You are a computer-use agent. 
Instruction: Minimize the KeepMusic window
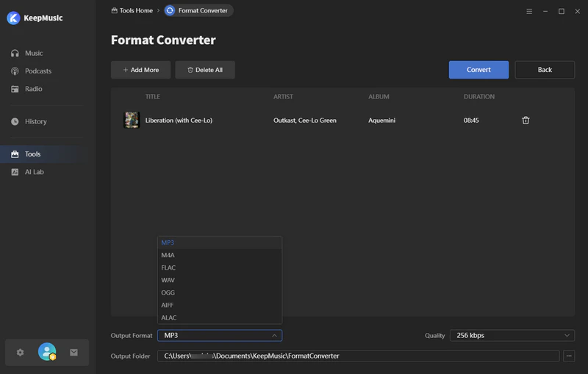coord(545,11)
